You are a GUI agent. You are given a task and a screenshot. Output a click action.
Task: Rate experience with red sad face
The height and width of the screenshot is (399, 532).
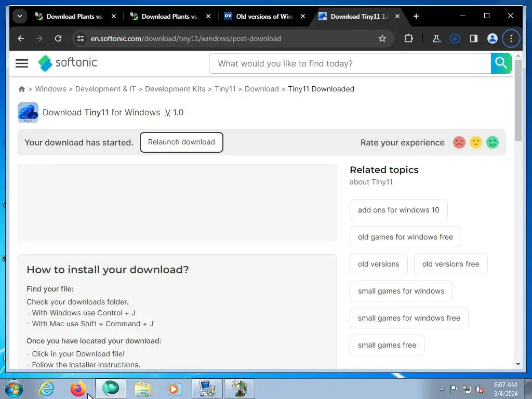coord(459,142)
